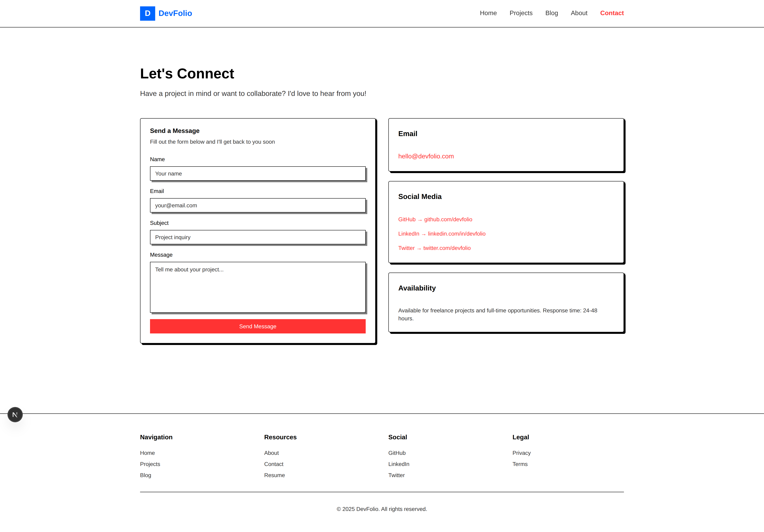Open Projects from the top navigation
The height and width of the screenshot is (532, 764).
[521, 13]
